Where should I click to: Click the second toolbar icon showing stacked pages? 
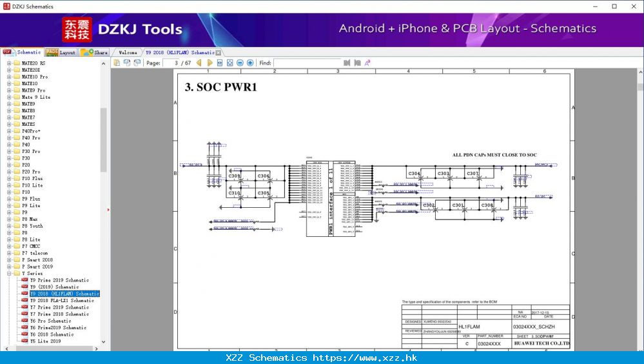127,63
